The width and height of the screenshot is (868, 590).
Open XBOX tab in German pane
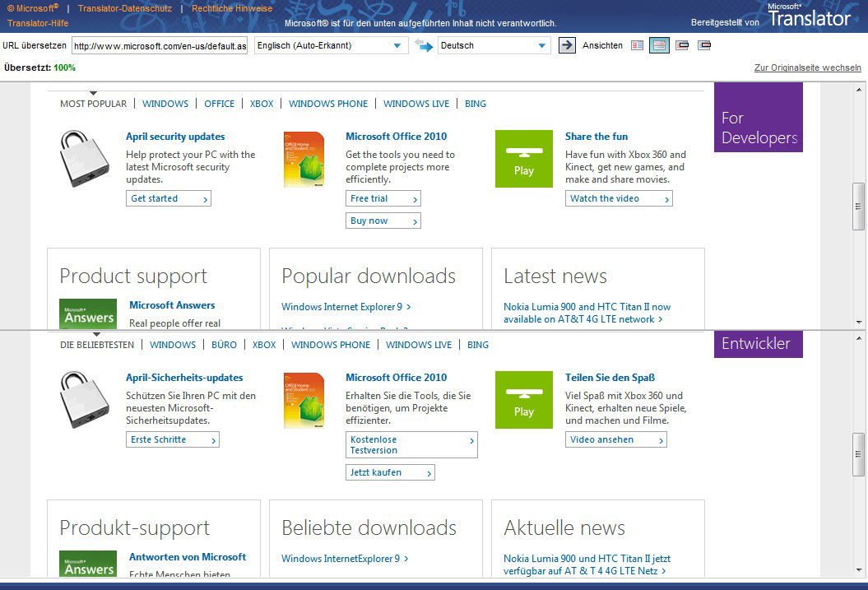coord(264,345)
